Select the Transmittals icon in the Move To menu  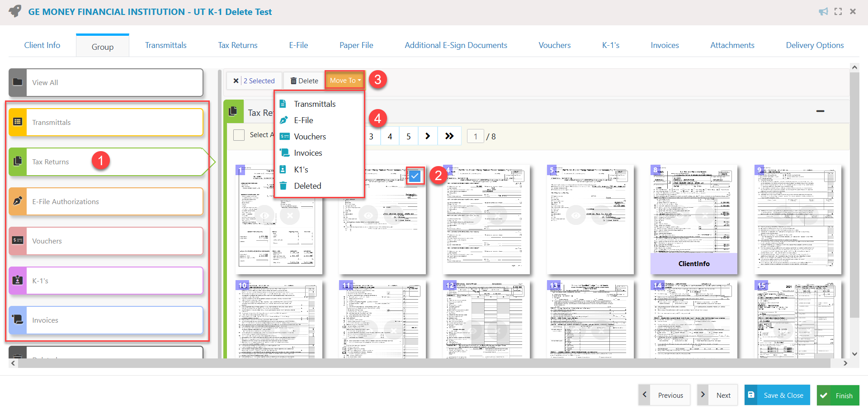(x=284, y=103)
